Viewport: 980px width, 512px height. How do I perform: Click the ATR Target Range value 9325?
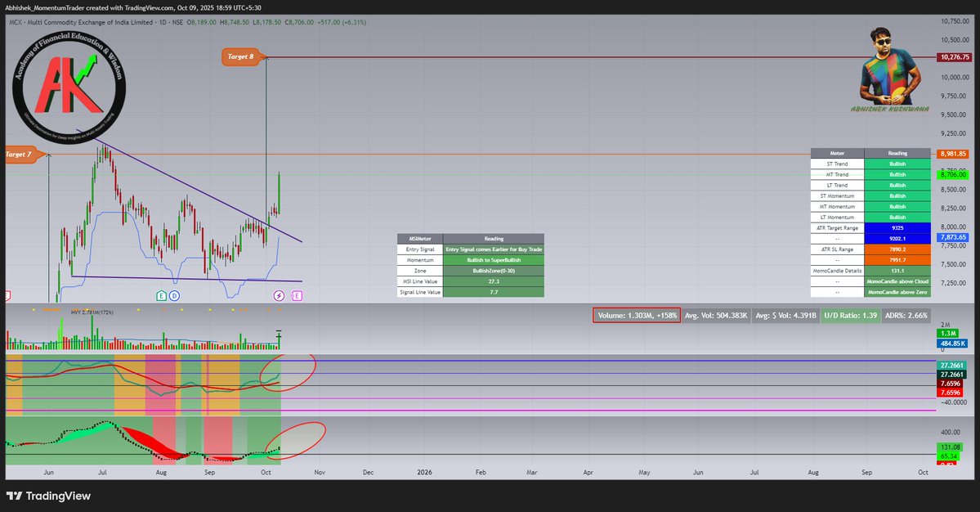(897, 228)
